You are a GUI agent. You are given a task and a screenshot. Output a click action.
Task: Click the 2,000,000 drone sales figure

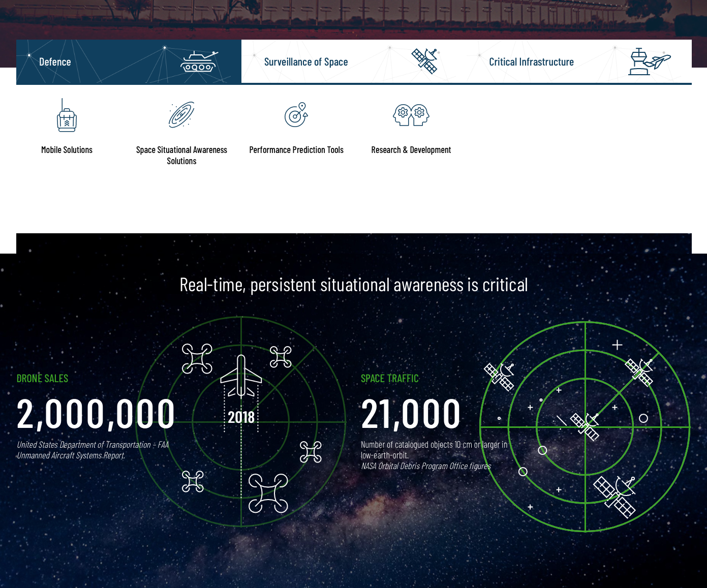[x=96, y=414]
